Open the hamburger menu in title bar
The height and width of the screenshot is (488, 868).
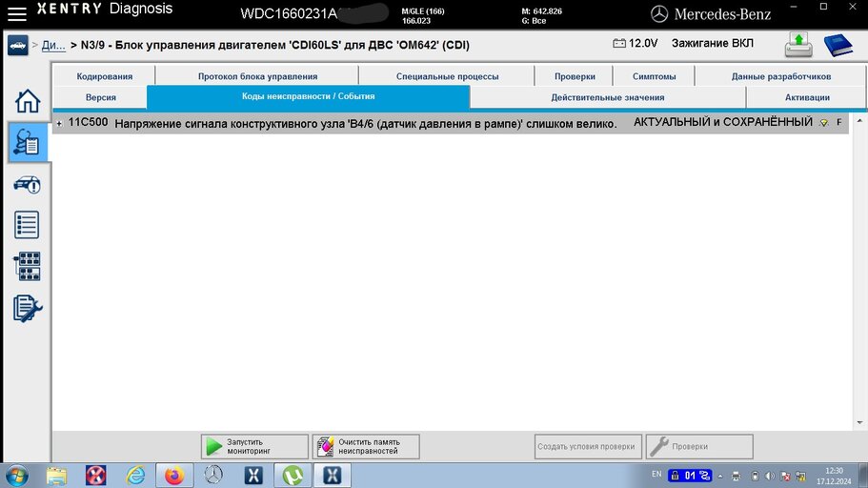17,14
